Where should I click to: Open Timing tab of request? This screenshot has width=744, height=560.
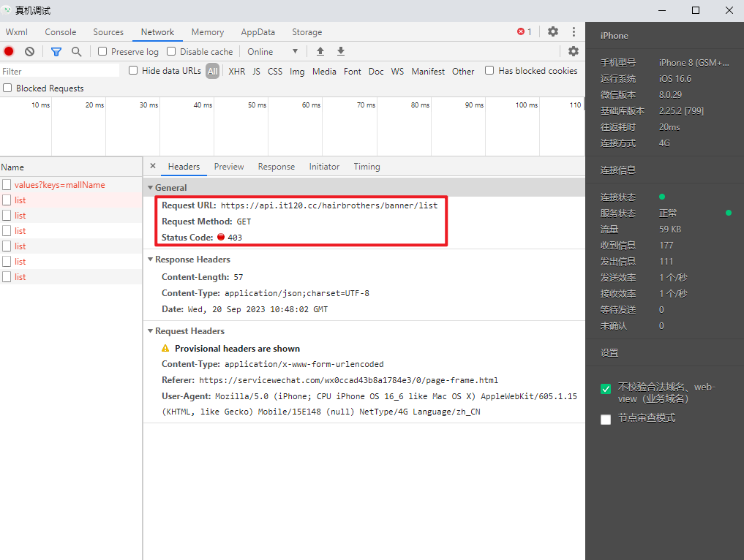click(367, 167)
